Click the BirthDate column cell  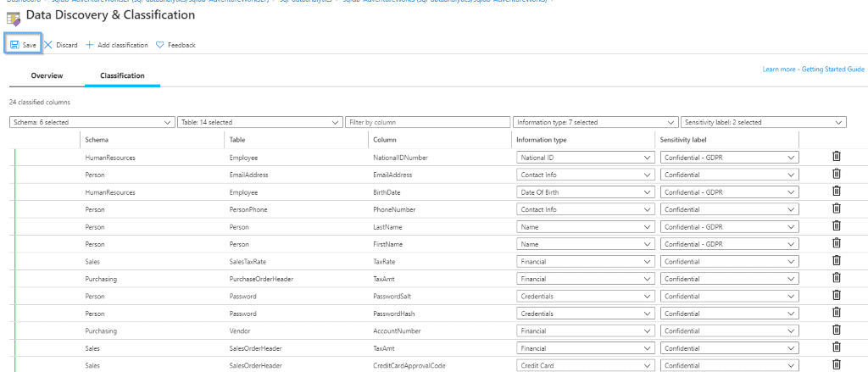pyautogui.click(x=387, y=192)
